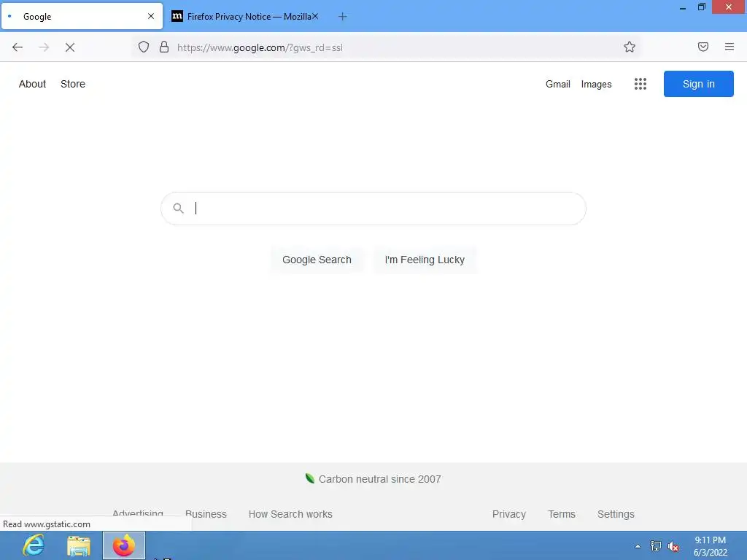The width and height of the screenshot is (747, 560).
Task: Open the tracking protection shield icon
Action: [144, 47]
